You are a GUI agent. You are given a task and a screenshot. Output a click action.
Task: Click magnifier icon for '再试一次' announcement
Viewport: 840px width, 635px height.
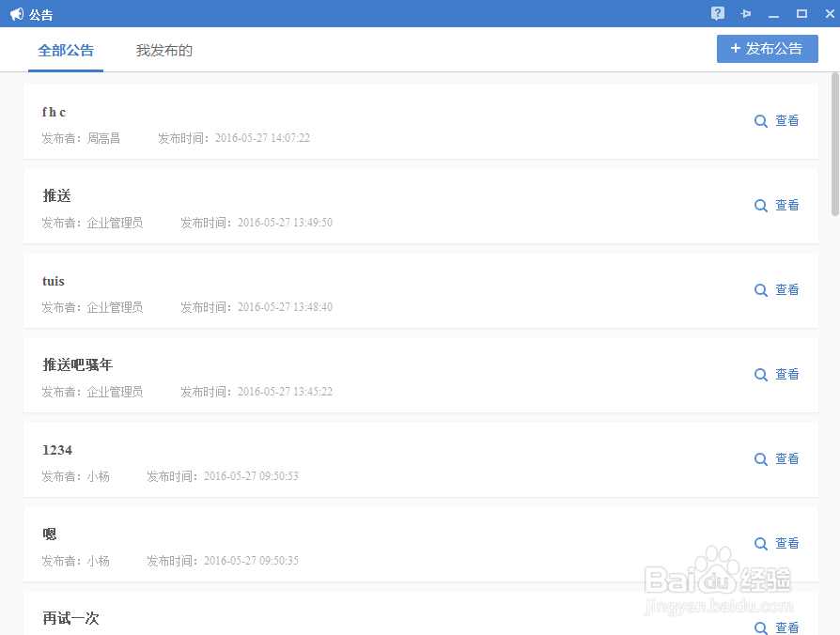[x=761, y=628]
